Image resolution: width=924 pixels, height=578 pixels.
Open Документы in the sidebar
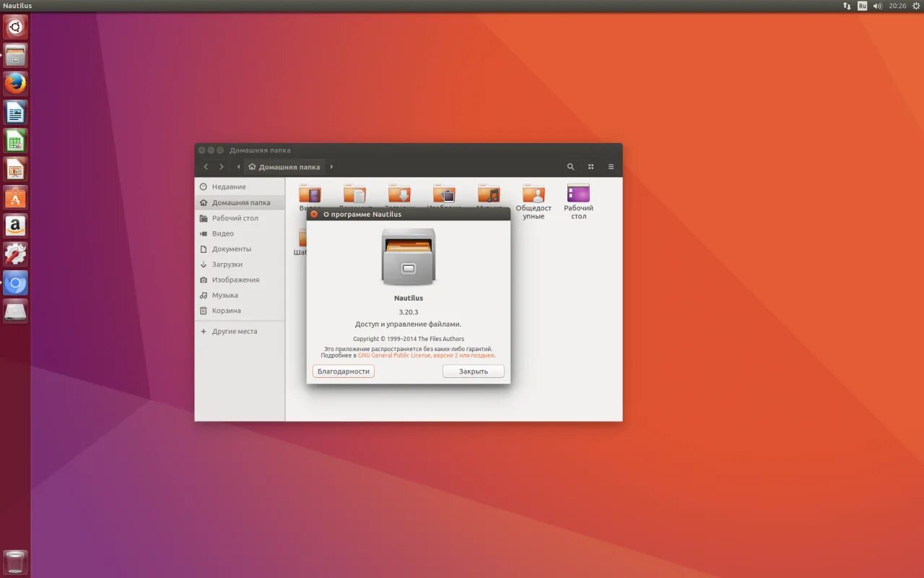point(240,249)
